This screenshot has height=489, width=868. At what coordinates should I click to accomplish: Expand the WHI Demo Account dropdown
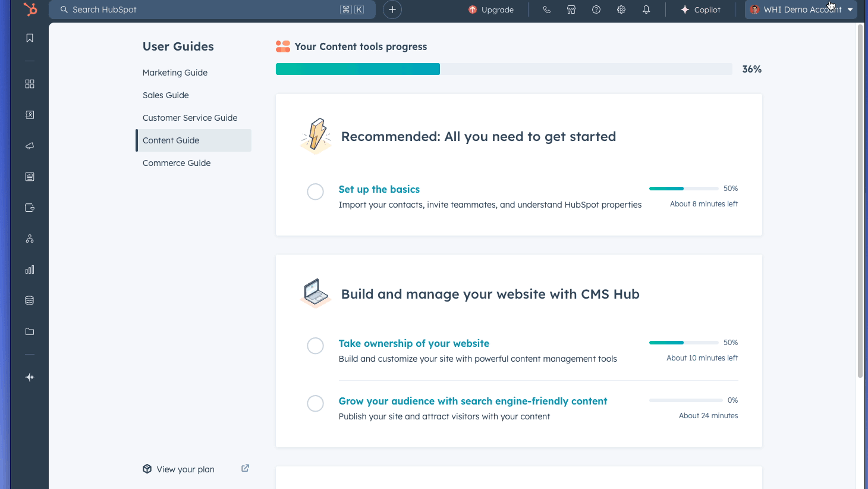coord(801,10)
